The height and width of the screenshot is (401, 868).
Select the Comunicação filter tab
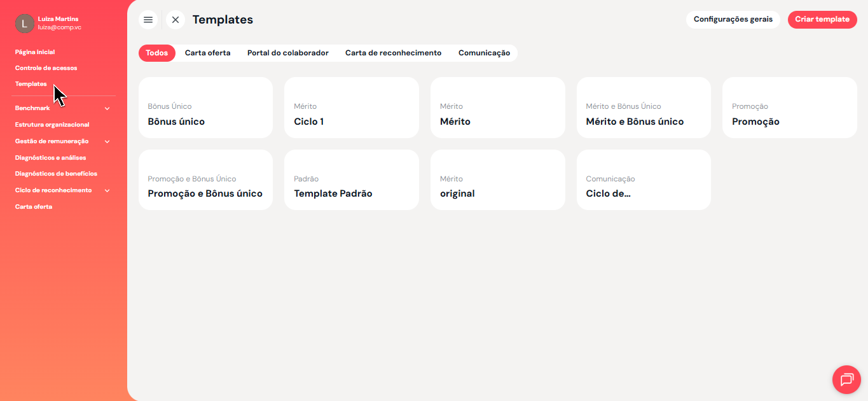coord(484,53)
